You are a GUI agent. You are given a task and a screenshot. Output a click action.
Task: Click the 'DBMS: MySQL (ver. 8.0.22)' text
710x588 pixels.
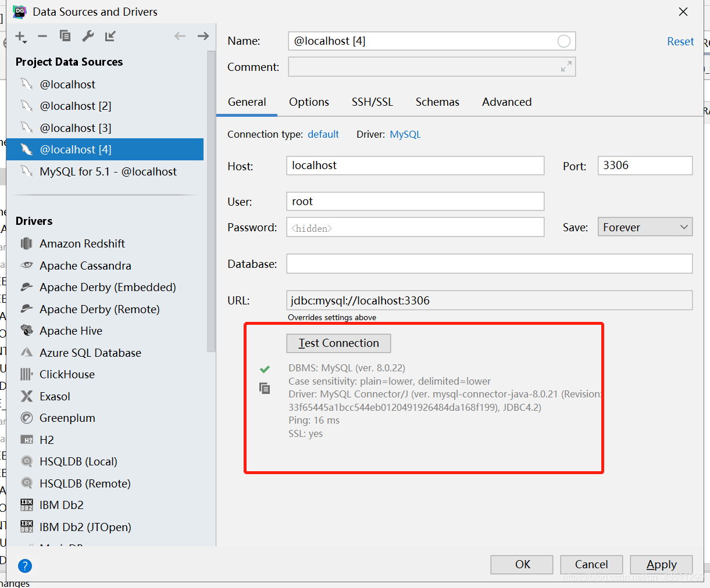347,368
